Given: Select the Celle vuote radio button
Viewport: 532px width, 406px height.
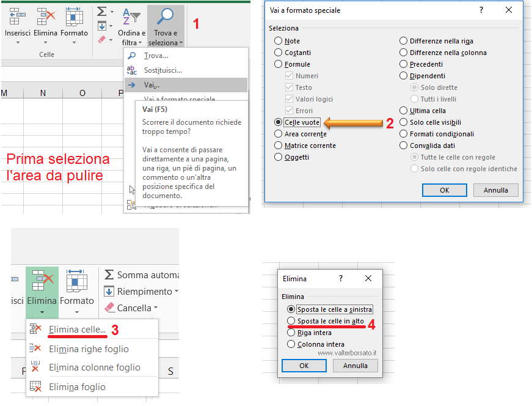Looking at the screenshot, I should [x=279, y=122].
